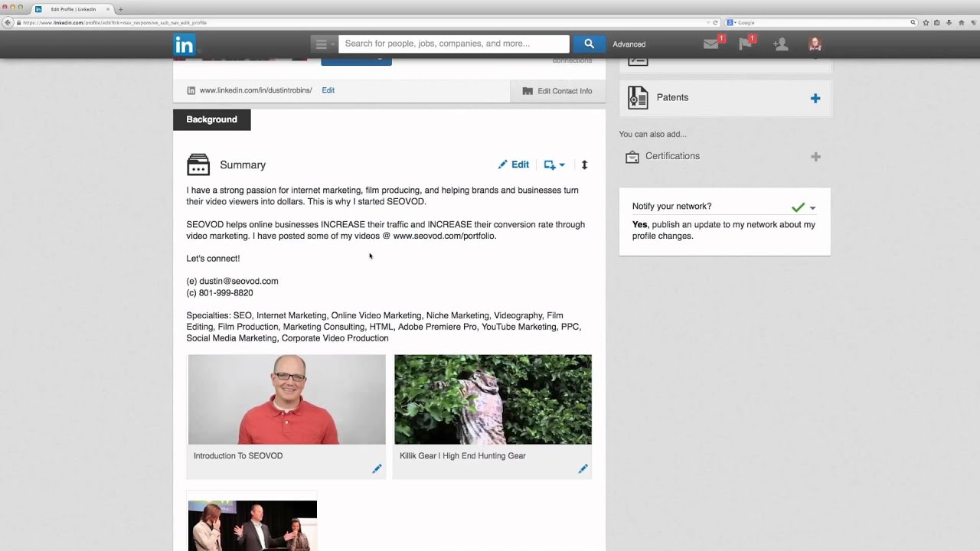Open Edit Contact Info
980x551 pixels.
click(557, 91)
